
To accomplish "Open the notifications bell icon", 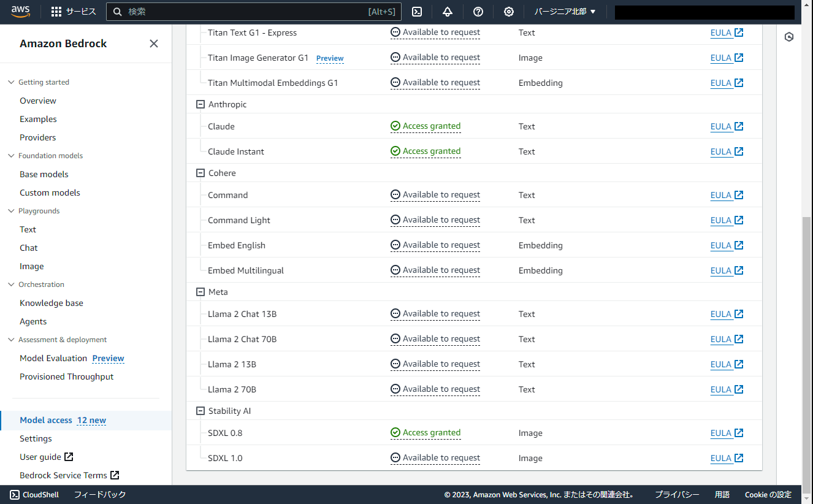I will click(448, 12).
